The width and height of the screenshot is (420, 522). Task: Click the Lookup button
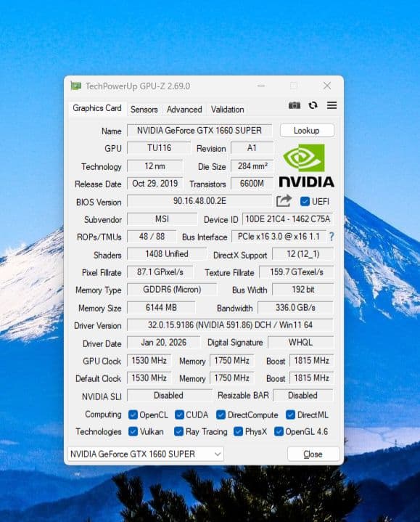(307, 131)
